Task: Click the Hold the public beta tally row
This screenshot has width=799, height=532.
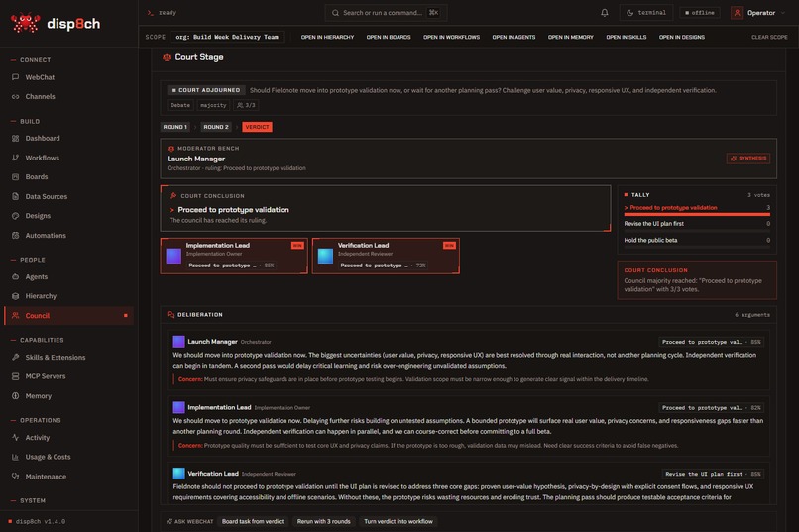Action: click(x=697, y=242)
